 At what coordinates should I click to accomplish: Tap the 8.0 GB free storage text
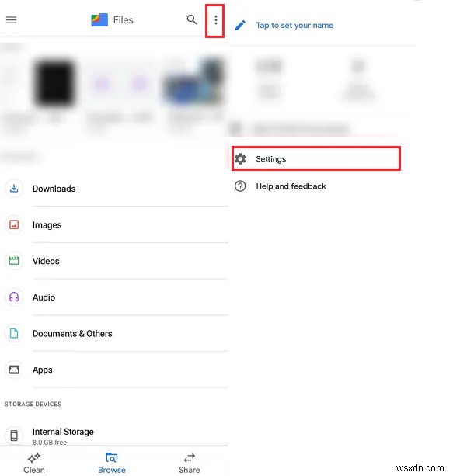tap(50, 443)
